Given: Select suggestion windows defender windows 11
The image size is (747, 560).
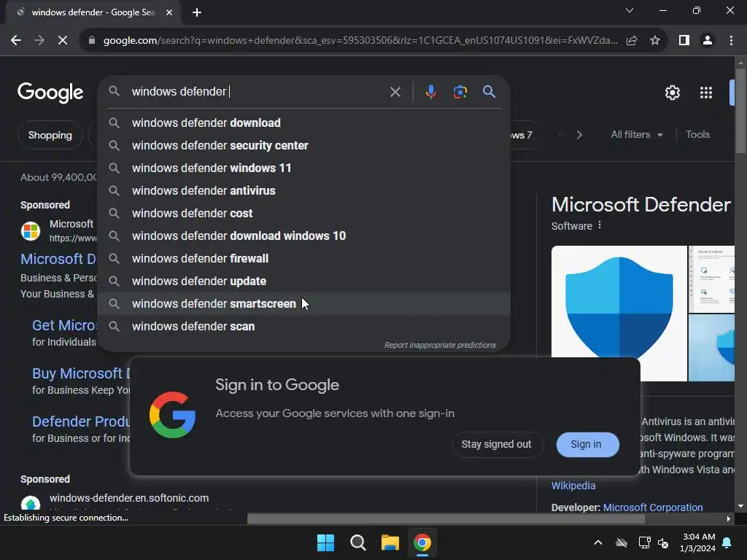Looking at the screenshot, I should point(303,168).
